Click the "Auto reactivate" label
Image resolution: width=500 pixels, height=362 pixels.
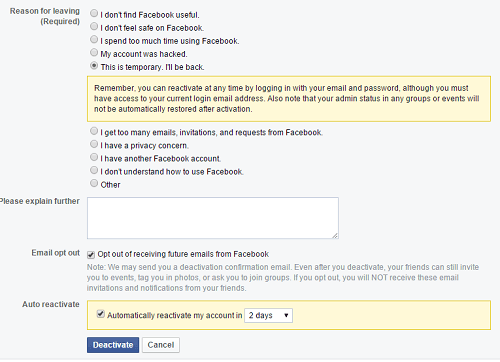coord(51,304)
